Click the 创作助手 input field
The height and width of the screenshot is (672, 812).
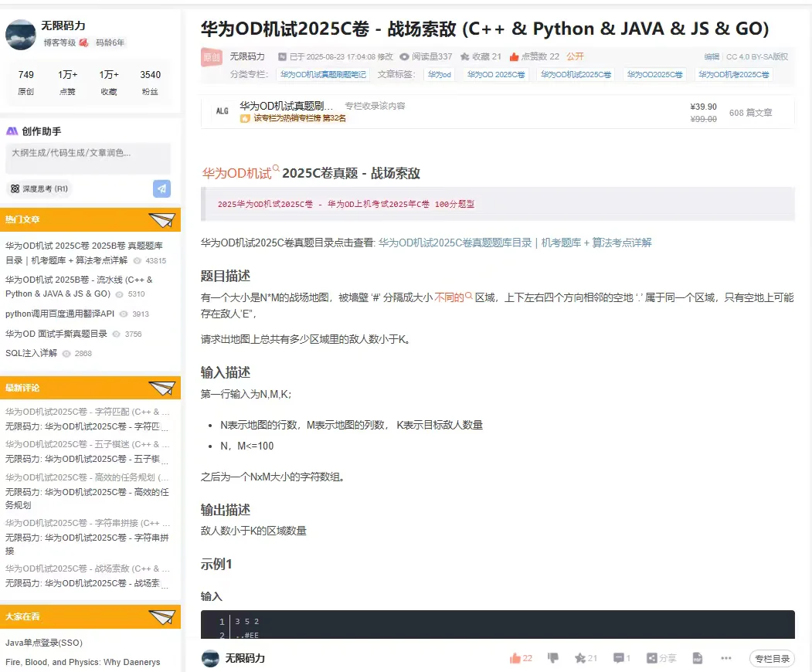pos(88,158)
